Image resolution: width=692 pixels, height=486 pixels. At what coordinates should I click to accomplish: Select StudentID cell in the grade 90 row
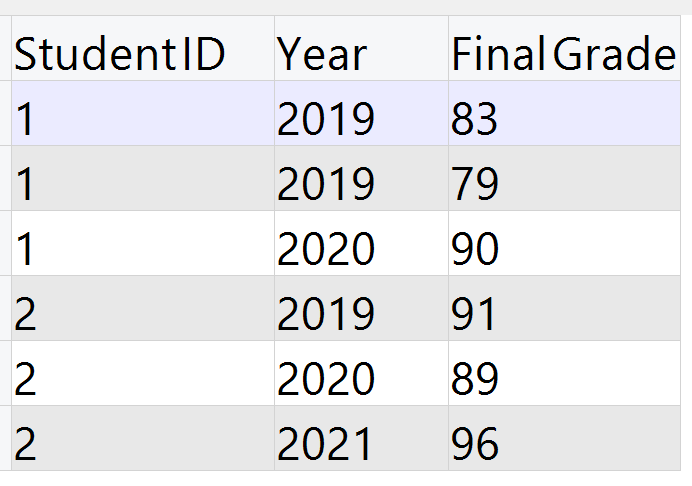click(26, 250)
